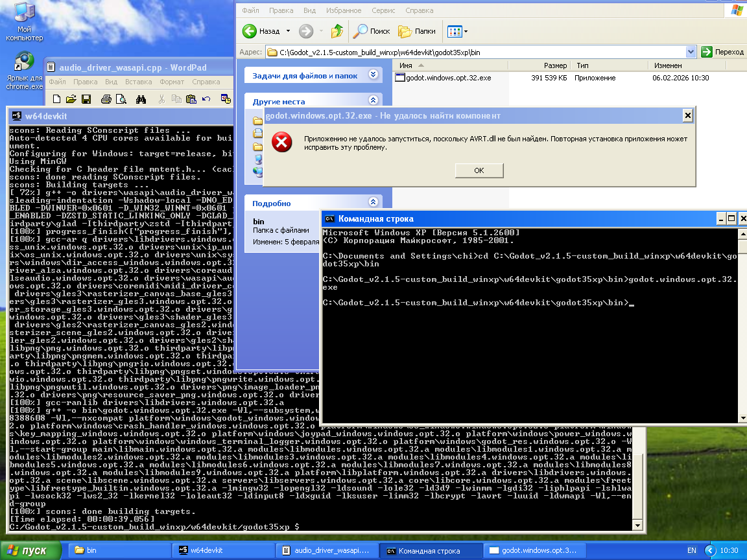Switch to bin taskbar button

coord(120,550)
